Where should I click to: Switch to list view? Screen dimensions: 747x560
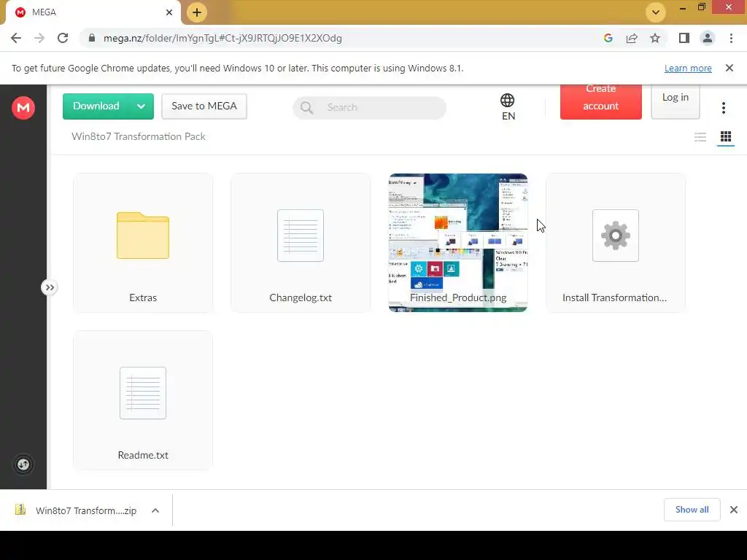(700, 137)
